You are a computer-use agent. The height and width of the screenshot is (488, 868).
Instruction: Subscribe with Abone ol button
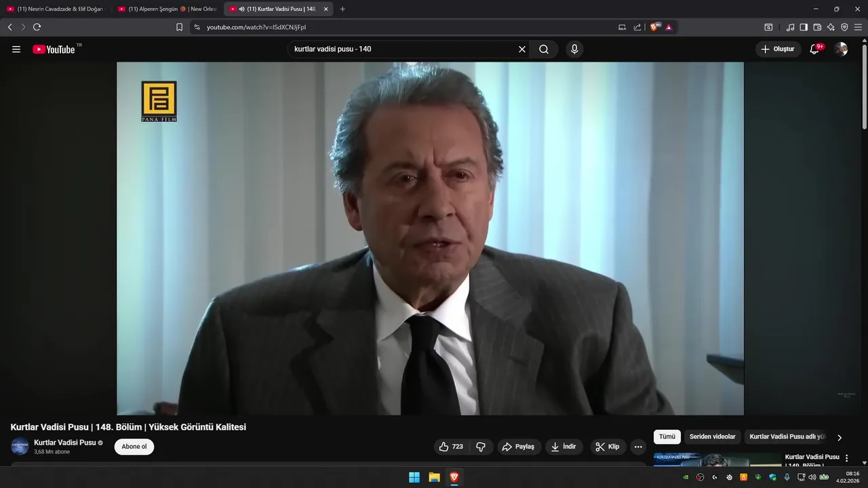point(134,447)
